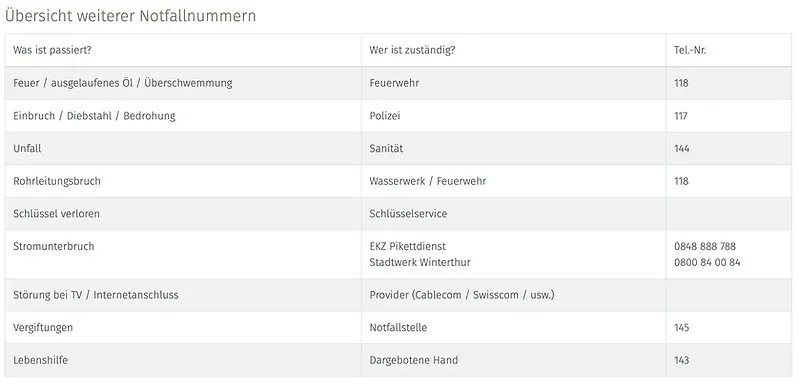The image size is (799, 390).
Task: Click the Dargebotene Hand number 143
Action: pos(681,360)
